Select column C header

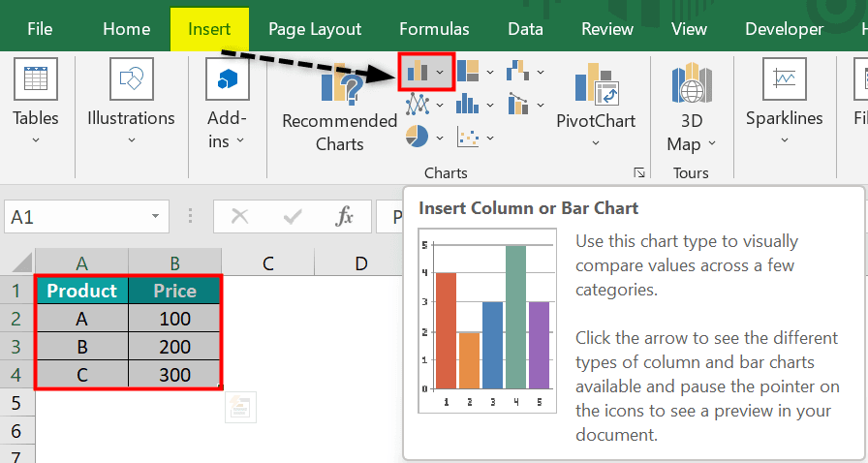point(268,262)
